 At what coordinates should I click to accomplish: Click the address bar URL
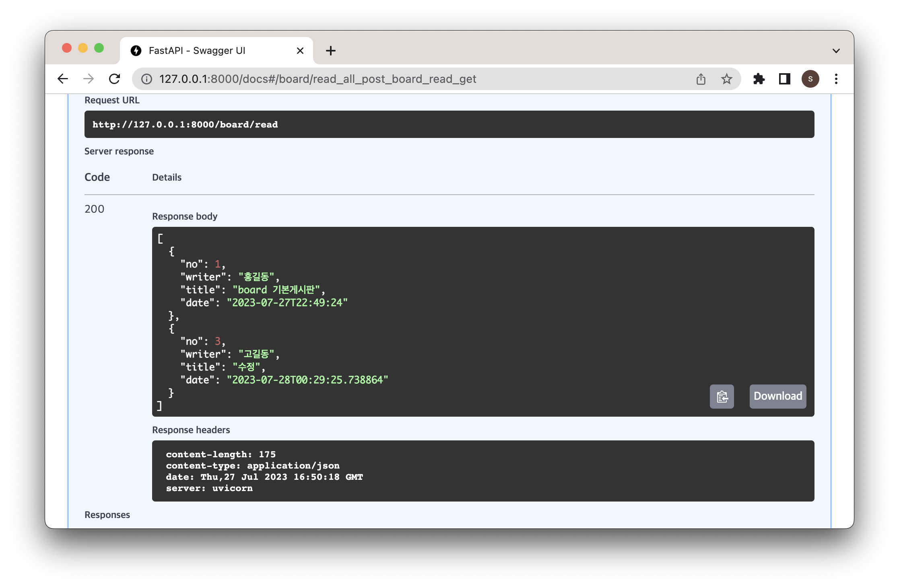click(x=318, y=79)
